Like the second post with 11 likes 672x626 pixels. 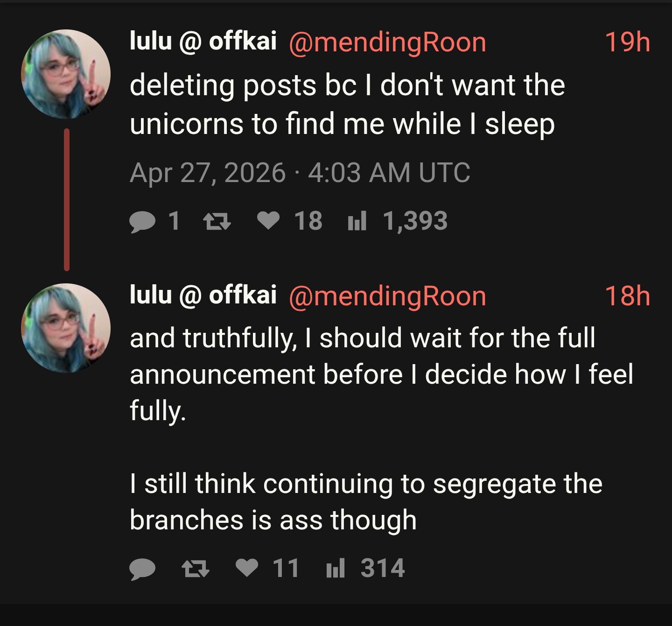[247, 568]
